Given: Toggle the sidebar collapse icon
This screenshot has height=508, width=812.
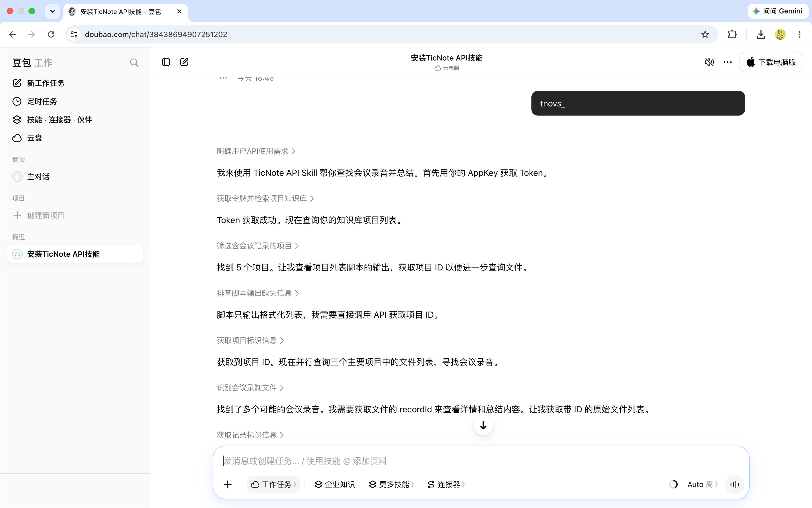Looking at the screenshot, I should (166, 62).
